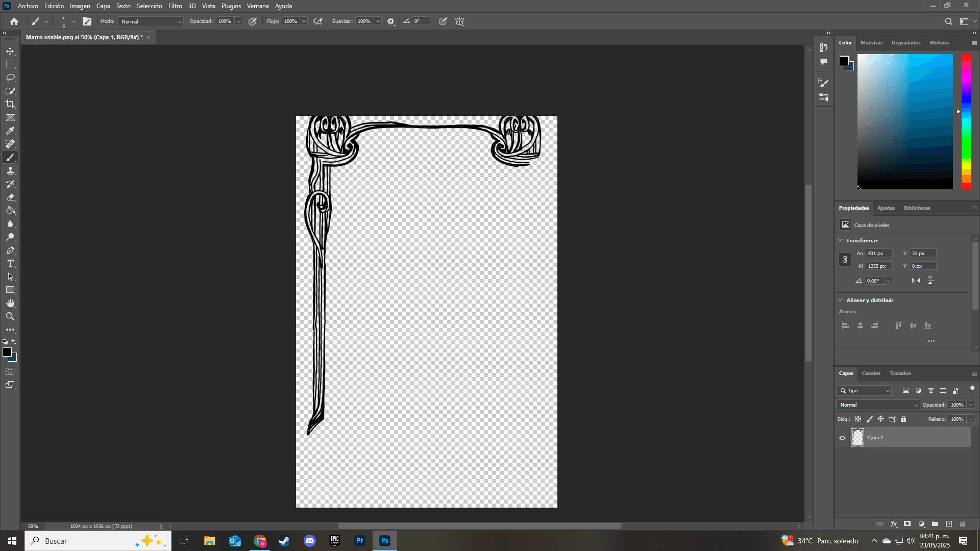The width and height of the screenshot is (980, 551).
Task: Select the Eyedropper tool
Action: pos(10,131)
